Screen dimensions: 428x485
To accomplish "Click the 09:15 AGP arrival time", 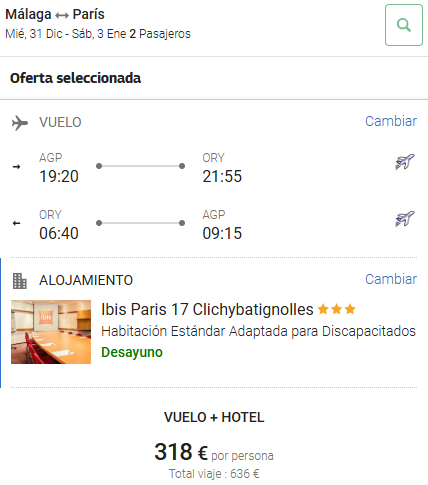I will (222, 233).
